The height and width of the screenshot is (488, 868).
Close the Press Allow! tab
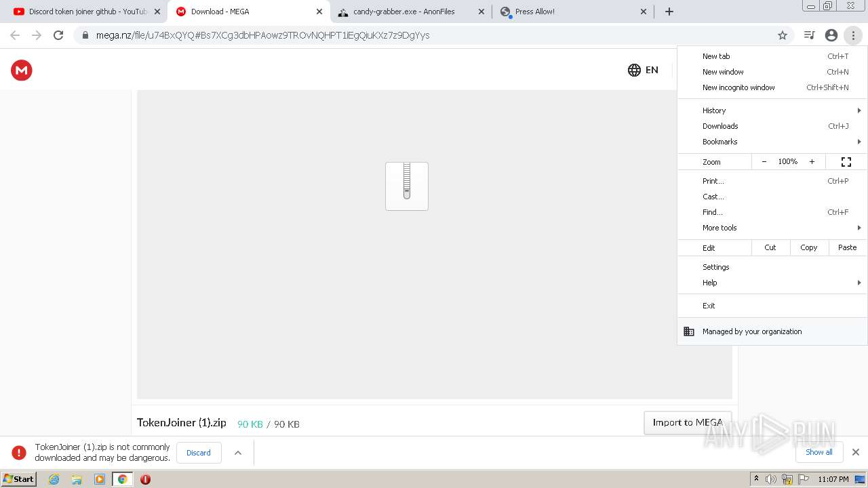(644, 12)
